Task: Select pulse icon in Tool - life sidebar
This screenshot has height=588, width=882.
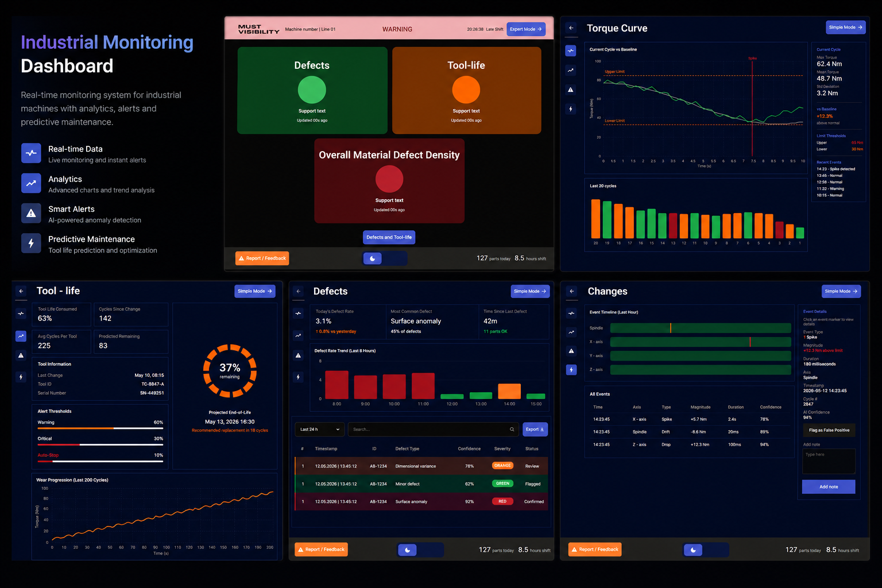Action: tap(21, 314)
